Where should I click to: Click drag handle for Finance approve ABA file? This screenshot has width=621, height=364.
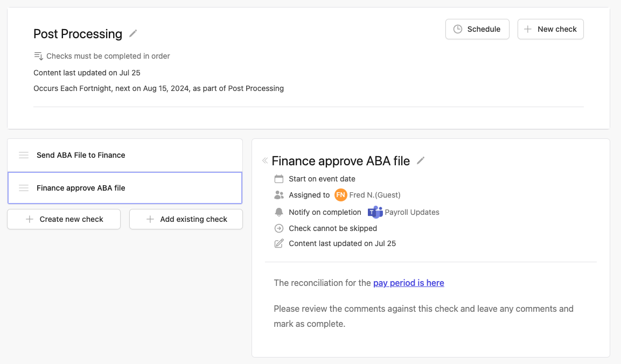pyautogui.click(x=24, y=188)
